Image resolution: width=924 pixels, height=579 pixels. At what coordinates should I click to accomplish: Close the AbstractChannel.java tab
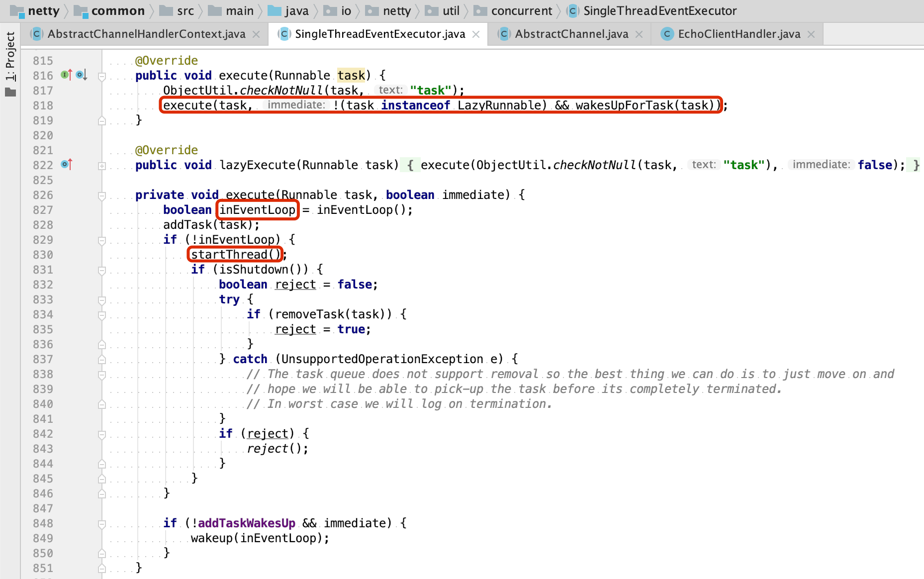pyautogui.click(x=640, y=34)
